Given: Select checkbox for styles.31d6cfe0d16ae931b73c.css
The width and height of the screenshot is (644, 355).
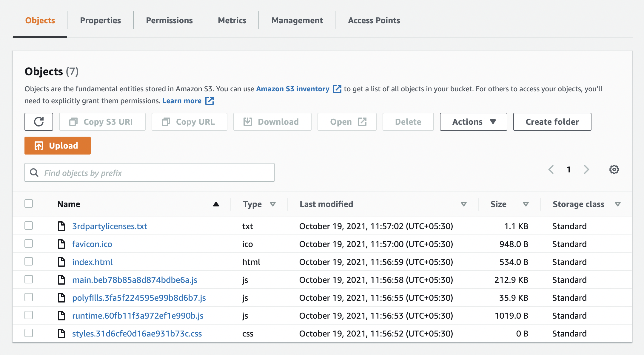Looking at the screenshot, I should [x=29, y=333].
